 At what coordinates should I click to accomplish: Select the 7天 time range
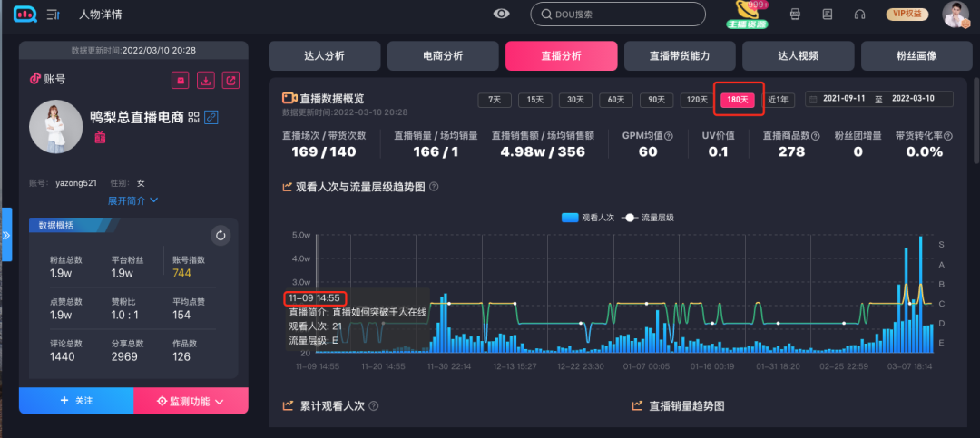click(495, 100)
